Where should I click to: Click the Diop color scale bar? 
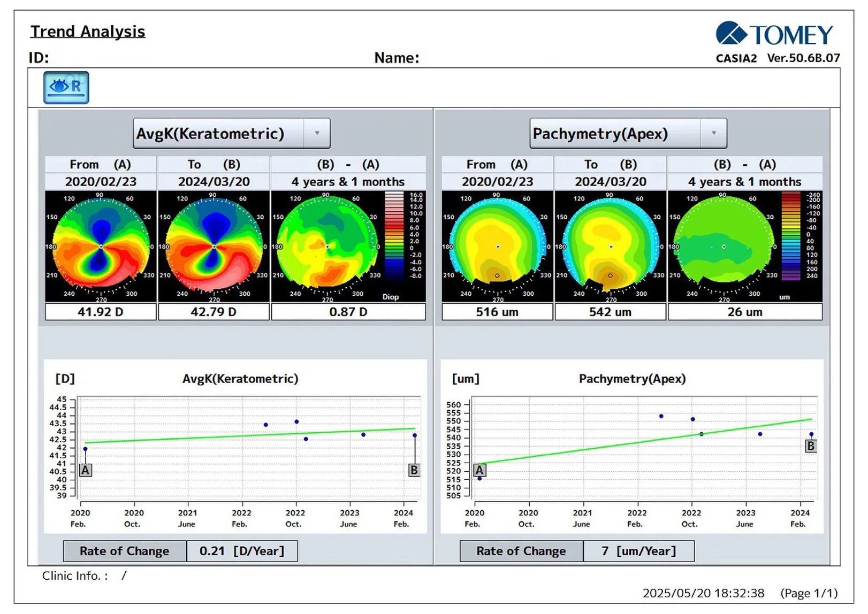click(394, 236)
